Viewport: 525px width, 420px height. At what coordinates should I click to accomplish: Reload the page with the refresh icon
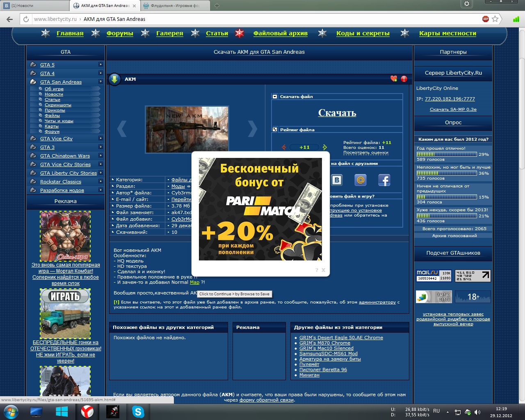coord(25,19)
